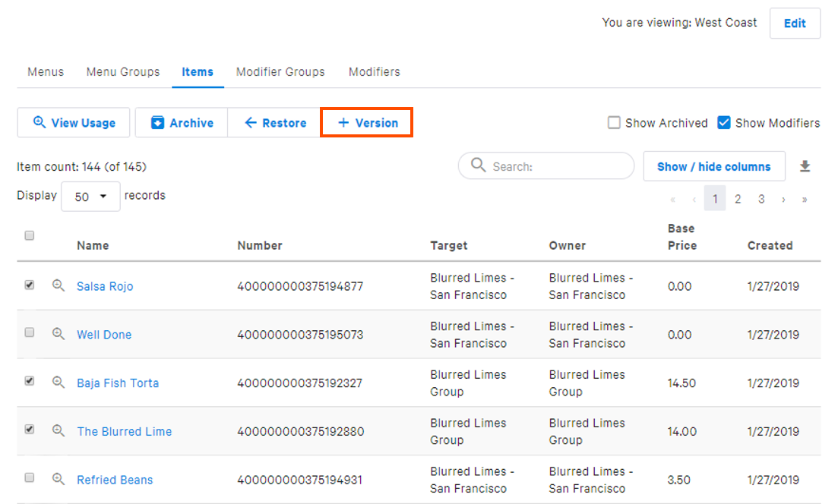Open The Blurred Lime item link
Image resolution: width=838 pixels, height=504 pixels.
pos(124,431)
